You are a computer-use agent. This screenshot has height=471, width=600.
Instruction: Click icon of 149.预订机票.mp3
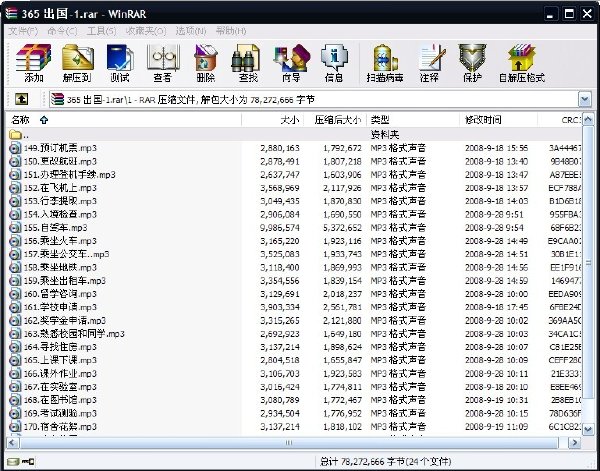tap(15, 148)
